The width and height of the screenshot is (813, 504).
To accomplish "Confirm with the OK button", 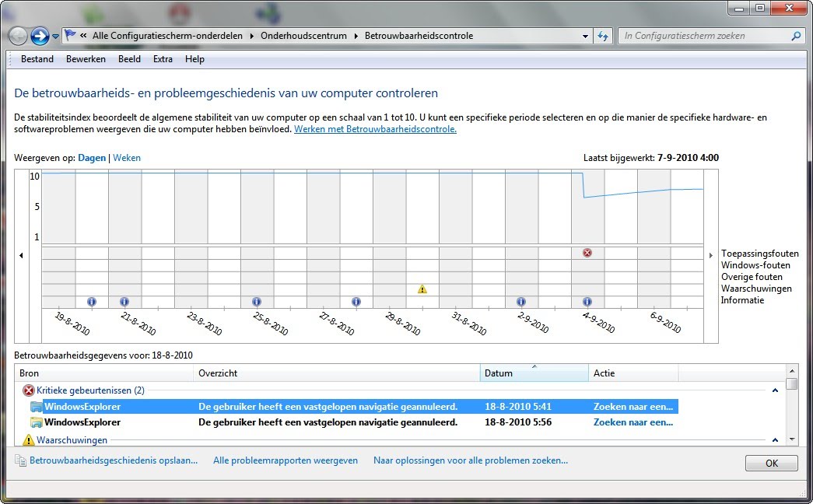I will pyautogui.click(x=772, y=463).
